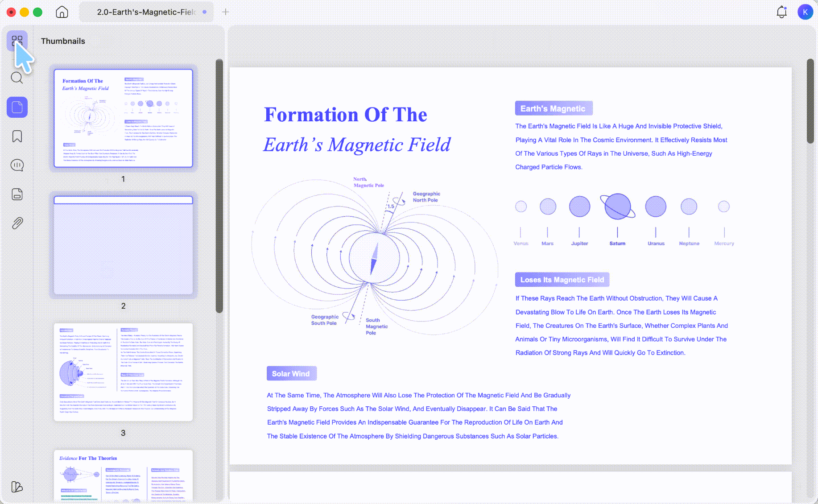Click the Mars planet label

click(547, 244)
